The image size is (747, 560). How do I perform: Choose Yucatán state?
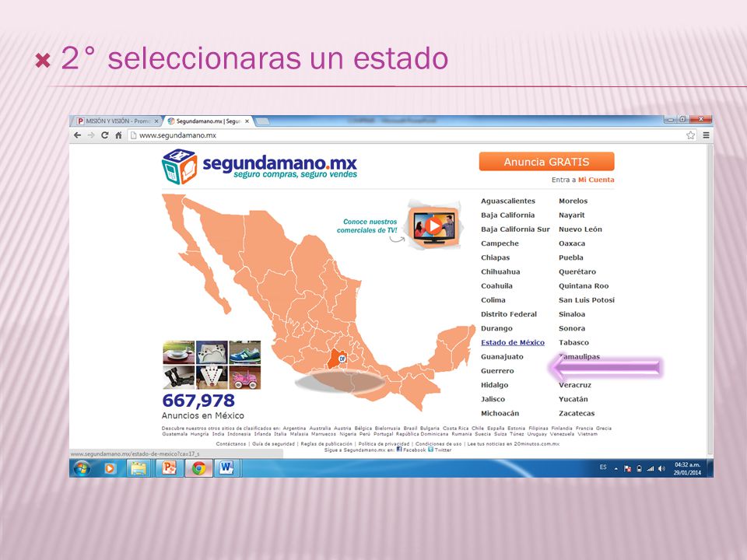[x=573, y=399]
